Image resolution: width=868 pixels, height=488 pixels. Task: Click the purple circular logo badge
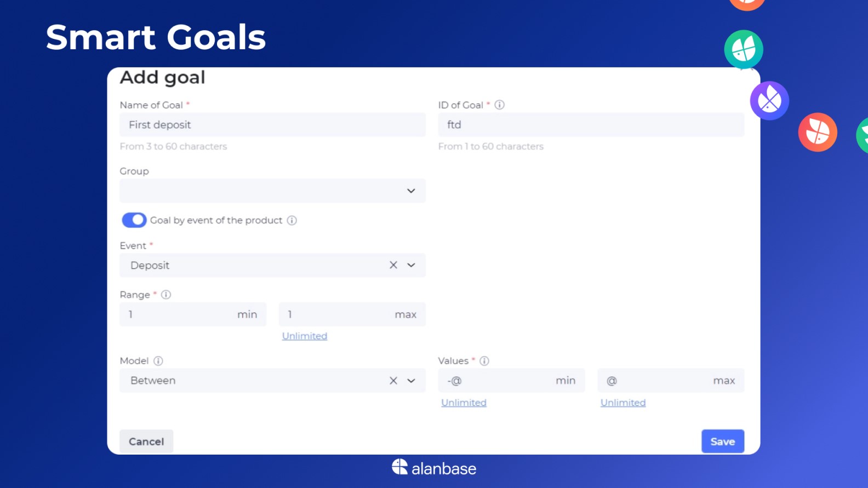(x=769, y=101)
